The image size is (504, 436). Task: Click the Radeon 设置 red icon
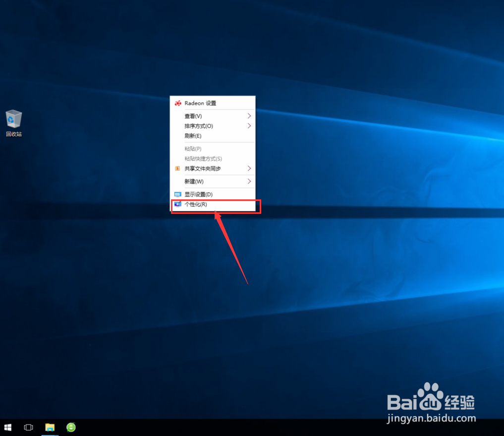coord(178,103)
